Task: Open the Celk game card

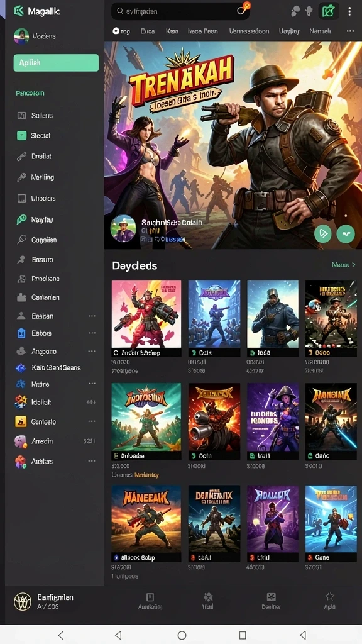Action: [x=214, y=319]
